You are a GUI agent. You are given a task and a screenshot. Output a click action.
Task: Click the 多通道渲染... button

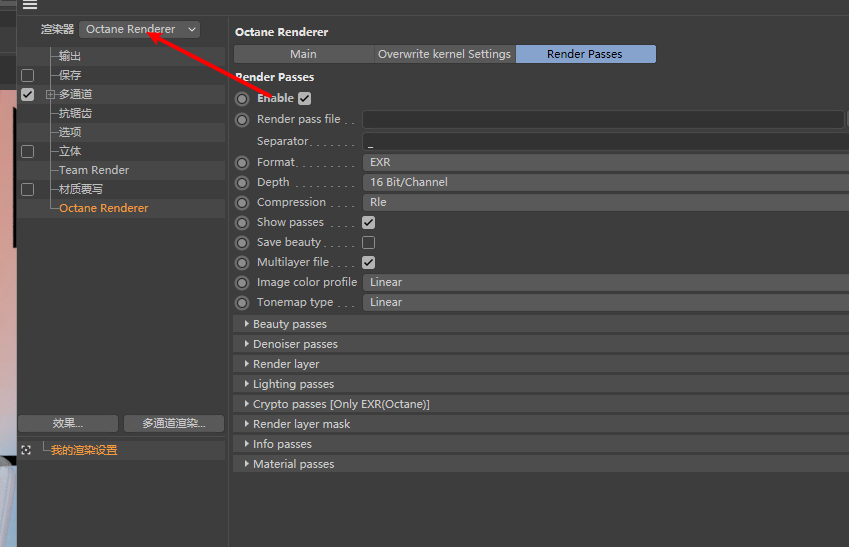[x=174, y=424]
